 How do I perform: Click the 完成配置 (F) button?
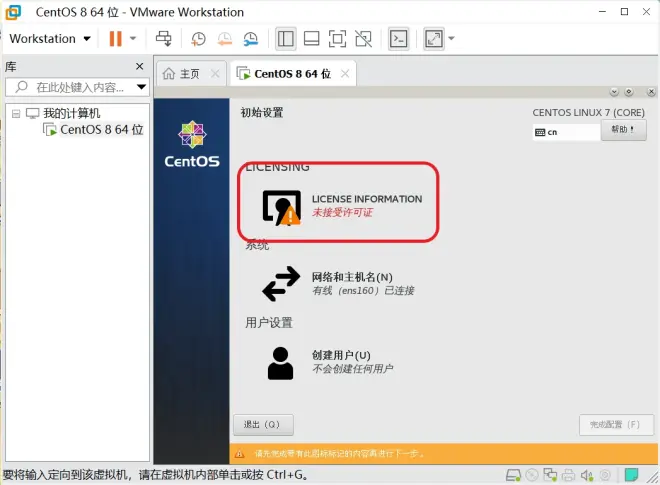pos(616,425)
